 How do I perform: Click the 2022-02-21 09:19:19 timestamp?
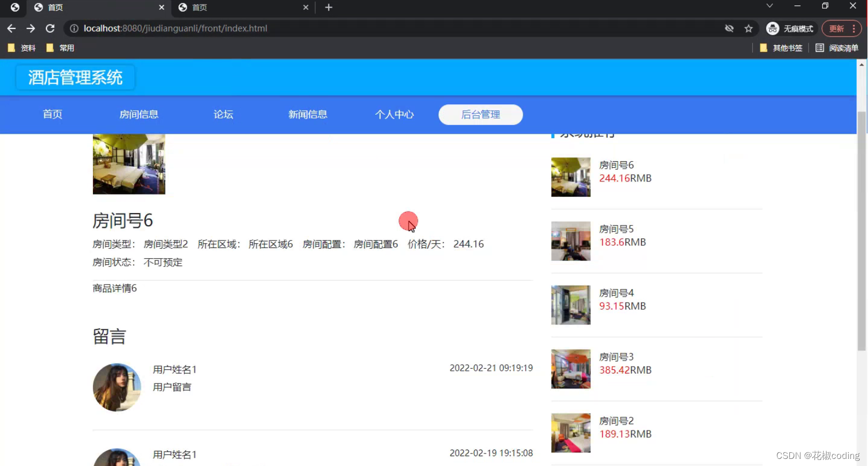491,368
